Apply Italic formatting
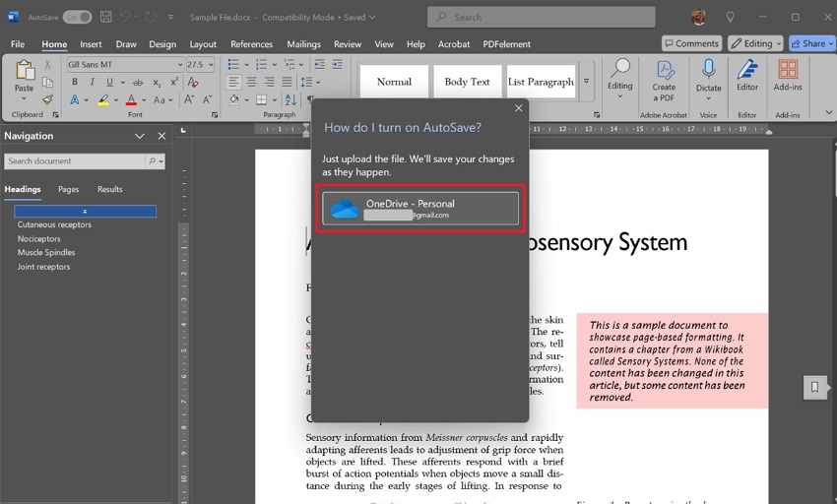This screenshot has height=504, width=837. [92, 83]
